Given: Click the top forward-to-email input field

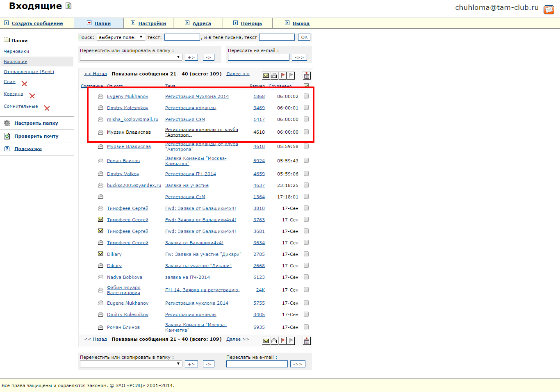Looking at the screenshot, I should [x=258, y=57].
